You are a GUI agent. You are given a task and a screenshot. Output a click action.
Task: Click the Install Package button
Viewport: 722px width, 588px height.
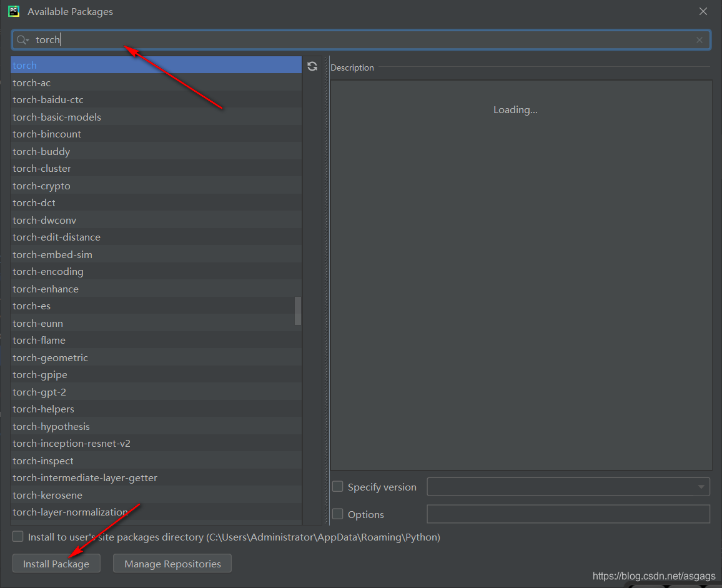(x=56, y=564)
